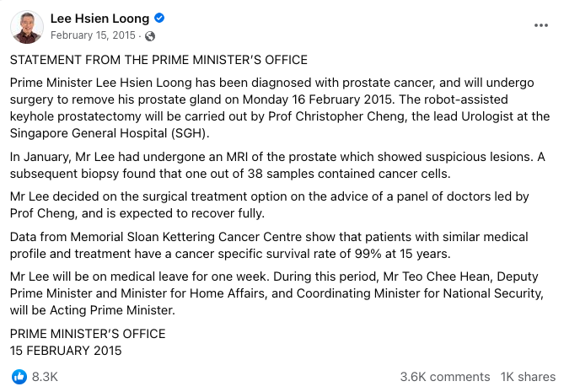Visit the Lee Hsien Loong page name

[x=101, y=19]
